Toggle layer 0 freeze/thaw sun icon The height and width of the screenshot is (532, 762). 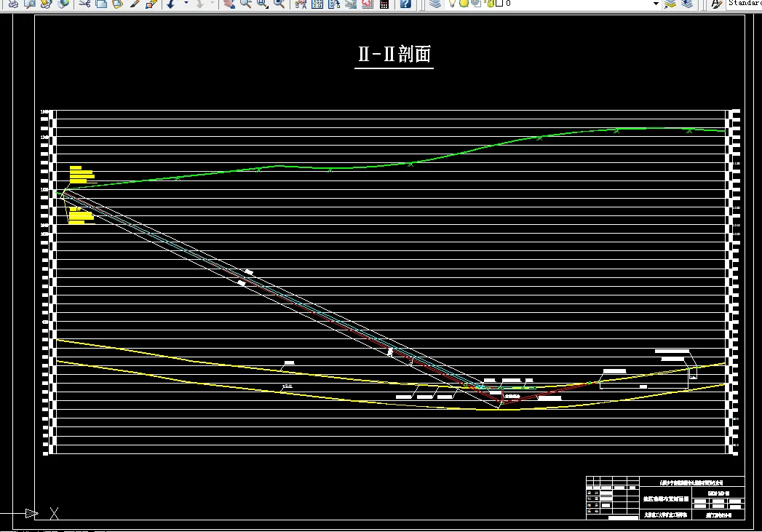pos(464,4)
